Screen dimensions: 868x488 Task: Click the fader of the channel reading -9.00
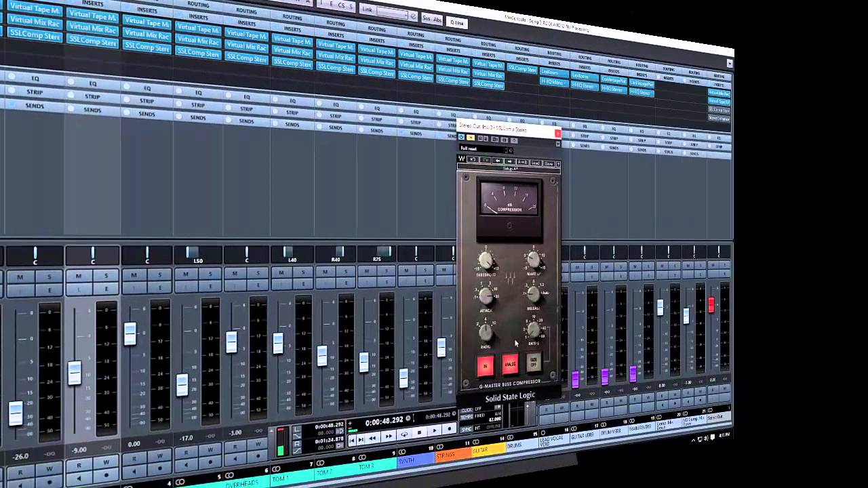point(75,374)
